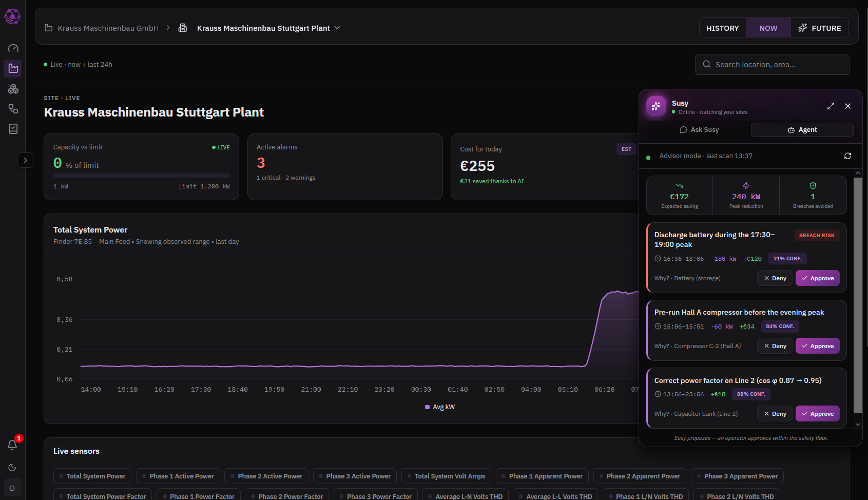Click the 84% CONF. badge
This screenshot has width=868, height=500.
780,326
